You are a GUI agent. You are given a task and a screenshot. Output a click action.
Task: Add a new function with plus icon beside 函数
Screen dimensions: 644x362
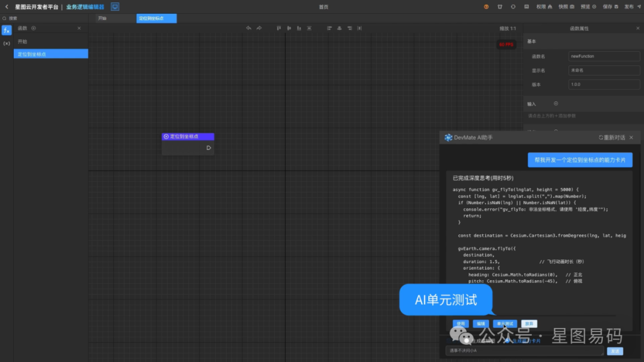pyautogui.click(x=33, y=29)
